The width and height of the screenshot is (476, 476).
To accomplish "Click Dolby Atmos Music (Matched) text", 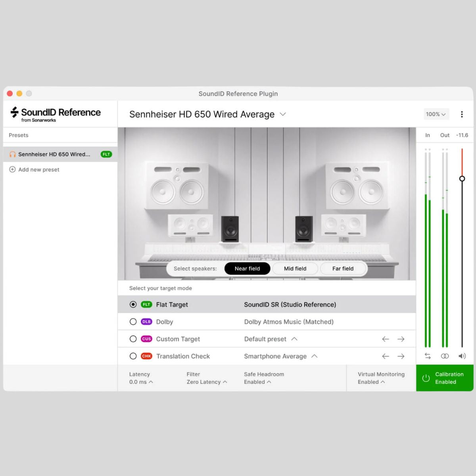I will 289,322.
